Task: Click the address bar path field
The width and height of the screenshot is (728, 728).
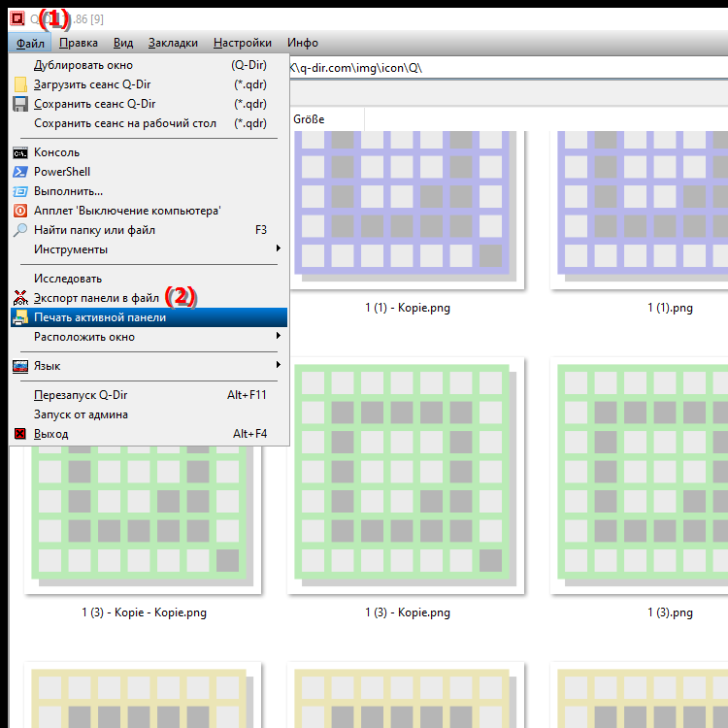Action: 509,68
